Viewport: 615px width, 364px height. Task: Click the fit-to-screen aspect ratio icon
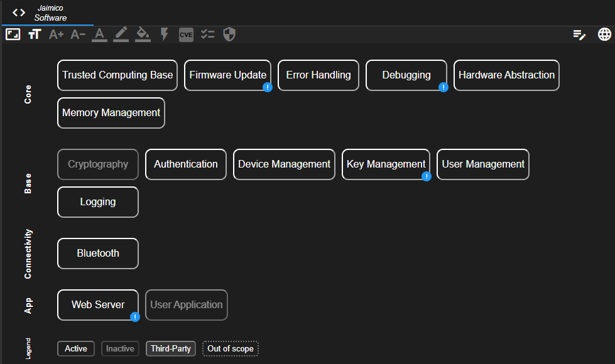tap(13, 35)
